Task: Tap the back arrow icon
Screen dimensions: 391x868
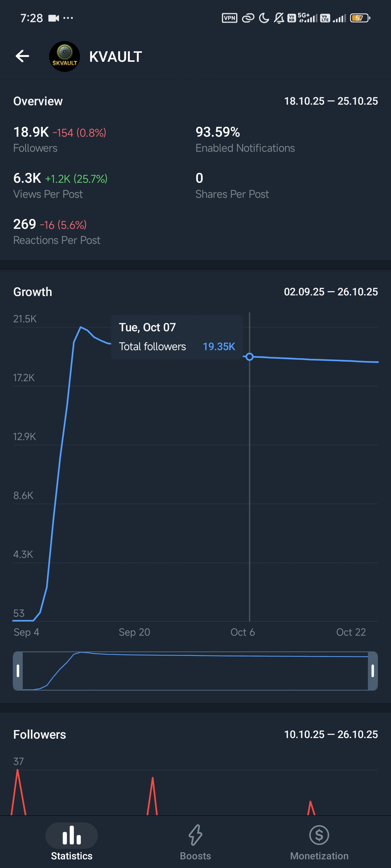Action: [x=22, y=56]
